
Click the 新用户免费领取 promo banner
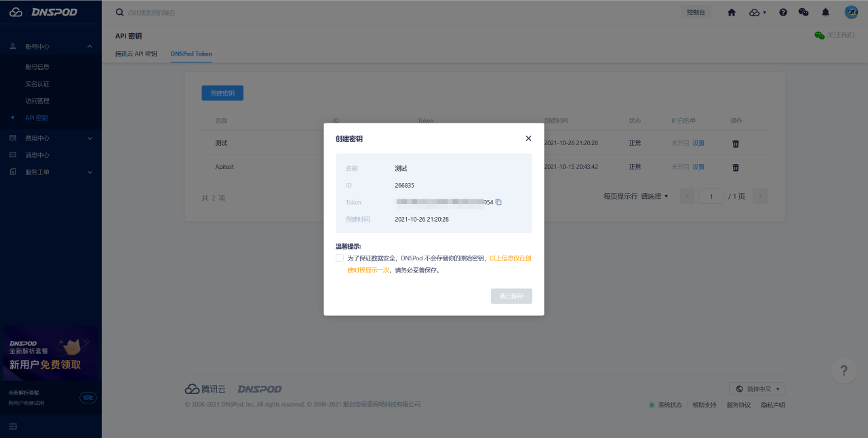pyautogui.click(x=51, y=353)
